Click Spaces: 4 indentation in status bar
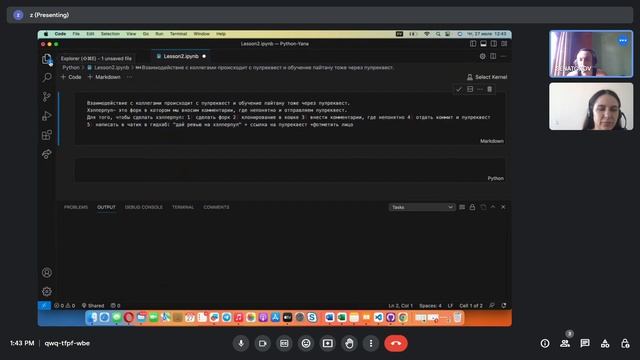This screenshot has height=360, width=640. 430,305
